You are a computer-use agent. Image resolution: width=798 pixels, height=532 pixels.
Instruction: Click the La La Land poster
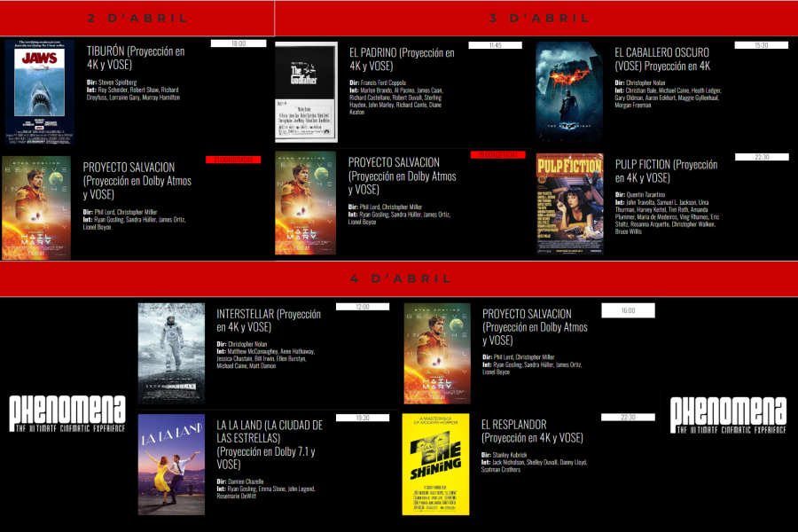pos(171,464)
